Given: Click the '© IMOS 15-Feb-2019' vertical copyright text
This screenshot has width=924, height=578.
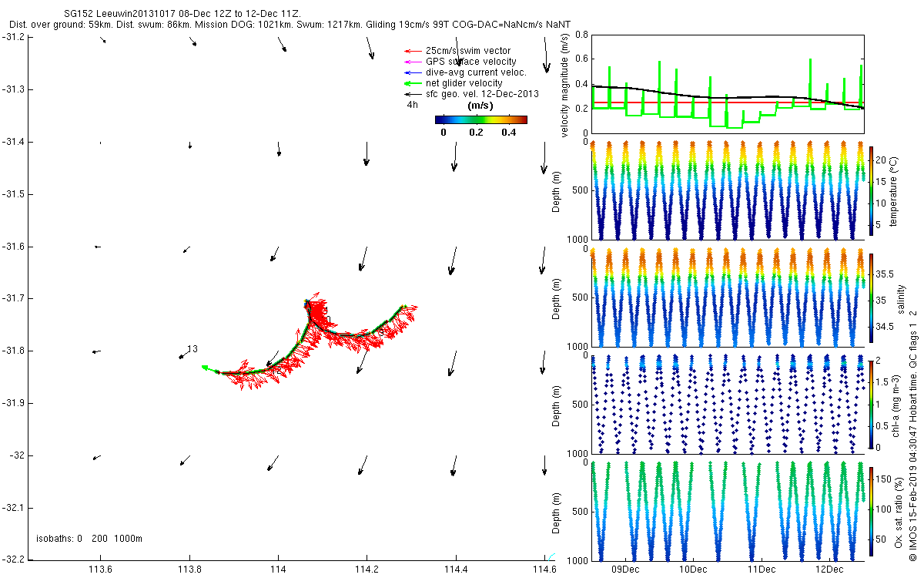Looking at the screenshot, I should pos(913,435).
